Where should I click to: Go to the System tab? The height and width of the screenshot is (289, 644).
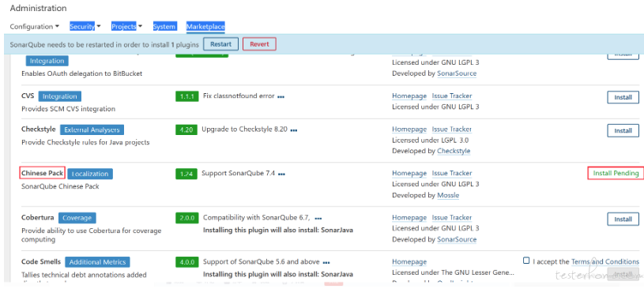click(x=164, y=27)
